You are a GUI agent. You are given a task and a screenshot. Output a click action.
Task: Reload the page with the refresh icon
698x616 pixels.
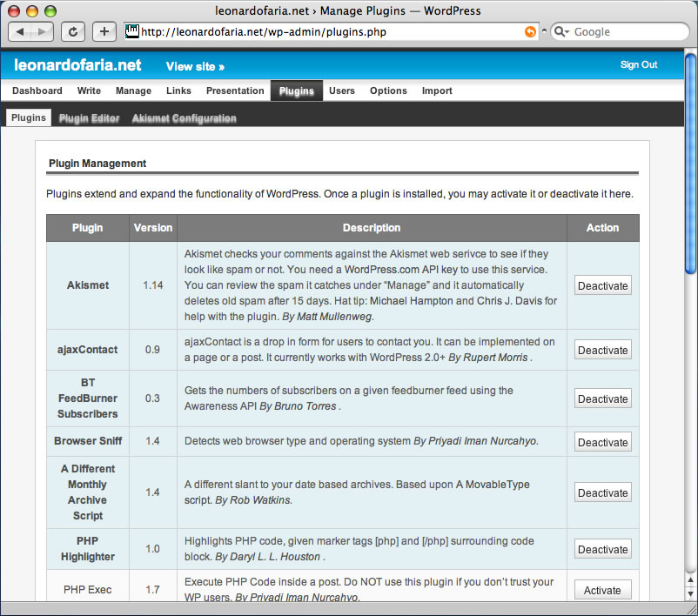pyautogui.click(x=73, y=31)
